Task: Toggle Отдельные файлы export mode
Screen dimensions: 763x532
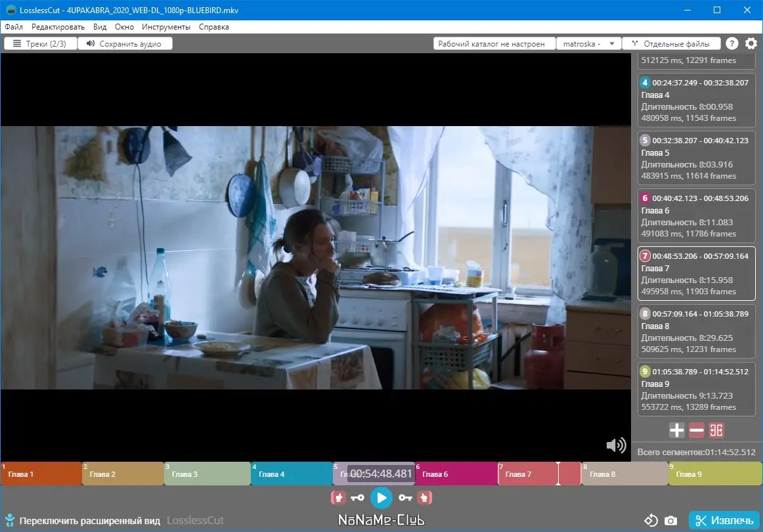Action: 672,44
